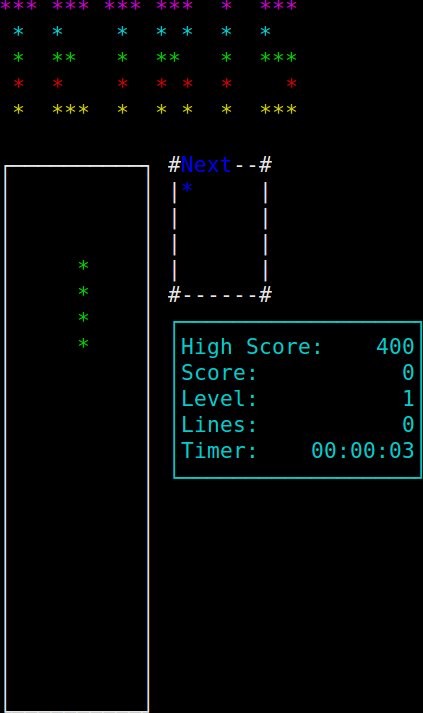Click the blue asterisk in Next preview
Viewport: 423px width, 713px height.
(187, 189)
